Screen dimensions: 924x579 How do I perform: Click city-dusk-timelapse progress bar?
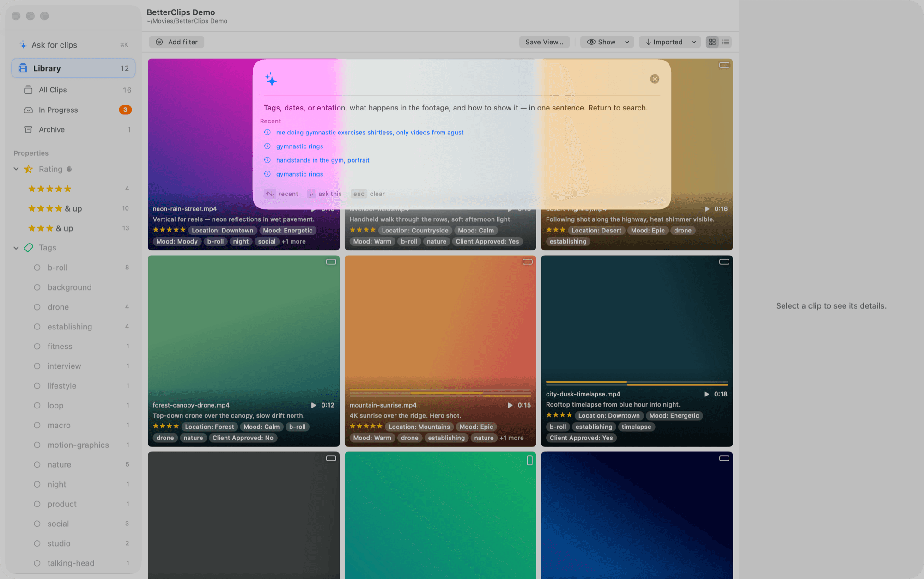[637, 383]
